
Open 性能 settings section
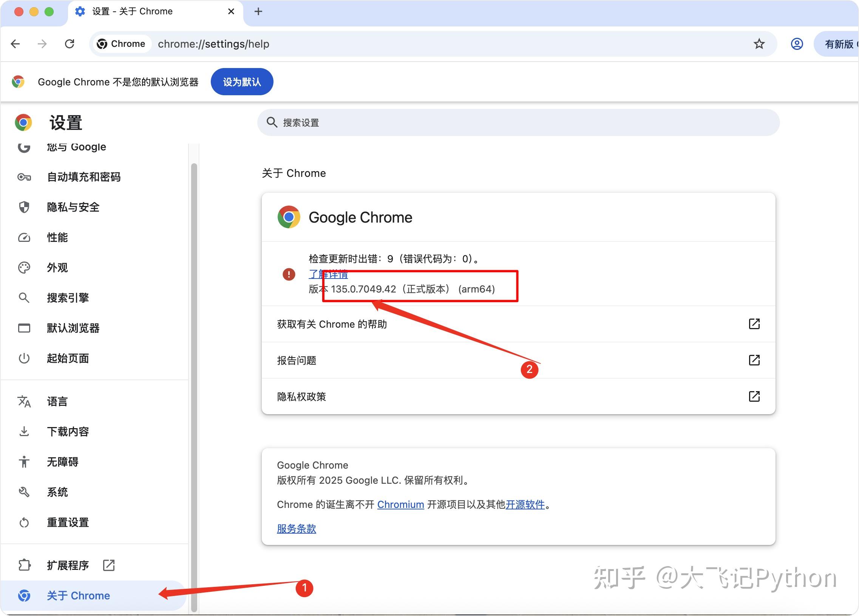click(57, 238)
